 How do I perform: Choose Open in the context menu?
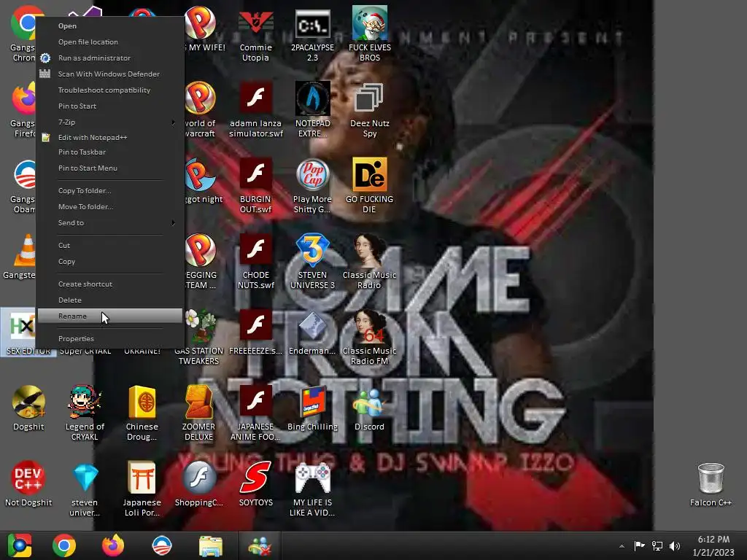[x=110, y=26]
